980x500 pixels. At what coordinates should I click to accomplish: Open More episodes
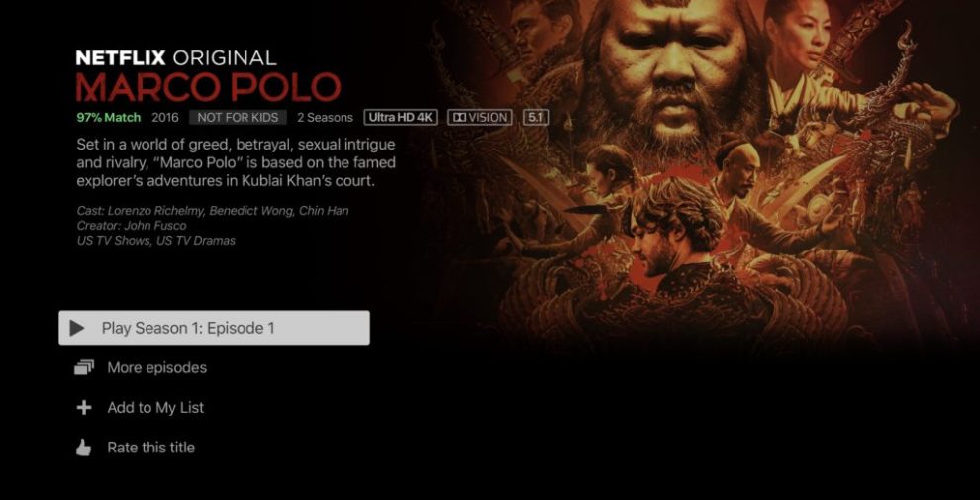click(x=156, y=367)
